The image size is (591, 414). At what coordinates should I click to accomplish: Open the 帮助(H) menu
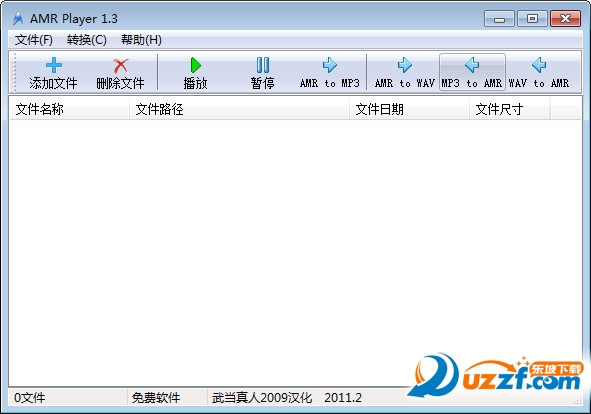tap(141, 40)
